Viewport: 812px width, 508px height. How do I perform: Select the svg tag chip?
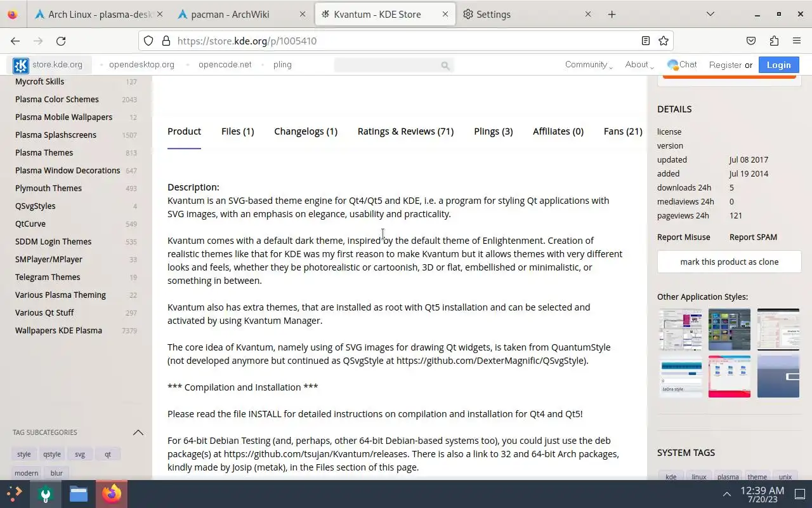[79, 454]
